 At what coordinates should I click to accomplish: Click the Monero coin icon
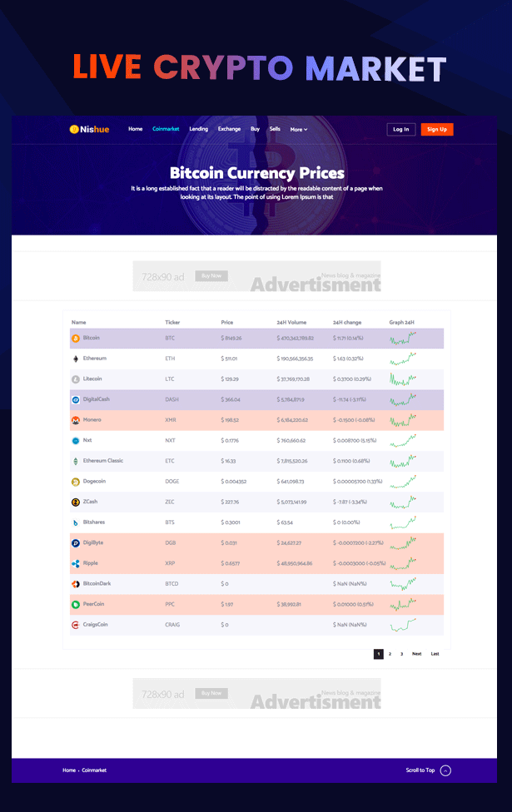[x=74, y=419]
